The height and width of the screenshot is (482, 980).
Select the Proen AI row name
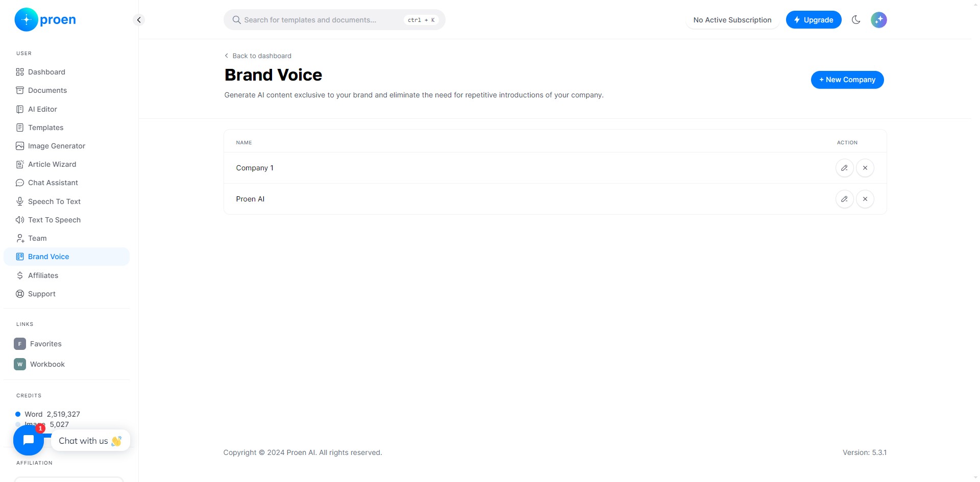click(x=250, y=199)
